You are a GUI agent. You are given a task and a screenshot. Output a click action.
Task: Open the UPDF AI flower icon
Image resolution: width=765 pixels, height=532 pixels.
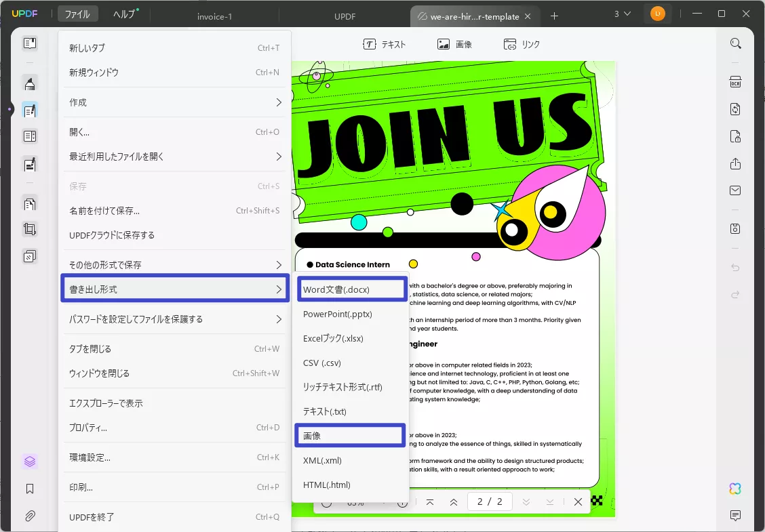[735, 488]
